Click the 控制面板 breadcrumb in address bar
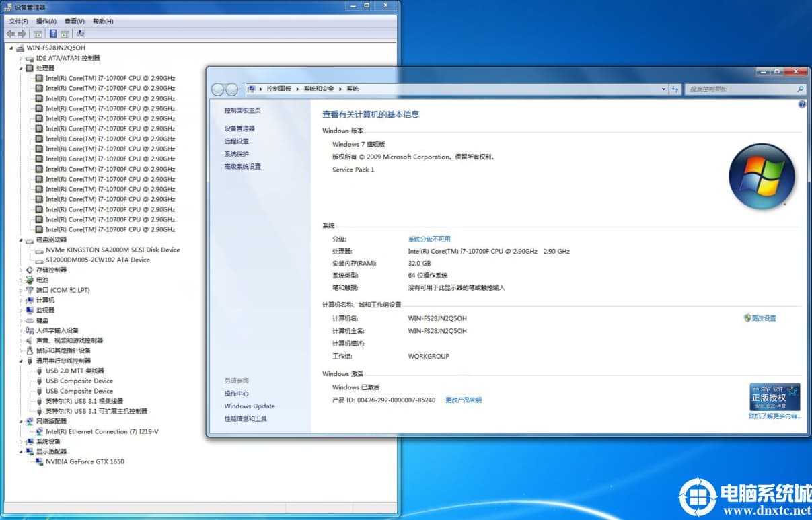This screenshot has width=812, height=520. click(x=279, y=89)
